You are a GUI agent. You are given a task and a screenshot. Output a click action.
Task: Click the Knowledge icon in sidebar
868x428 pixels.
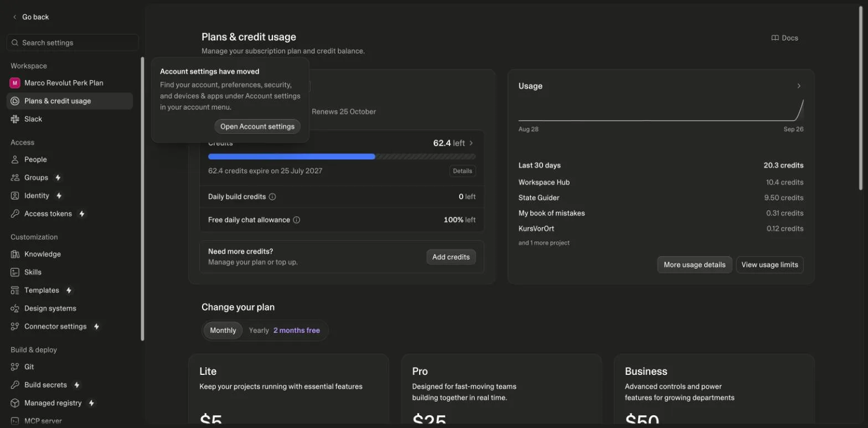tap(15, 254)
